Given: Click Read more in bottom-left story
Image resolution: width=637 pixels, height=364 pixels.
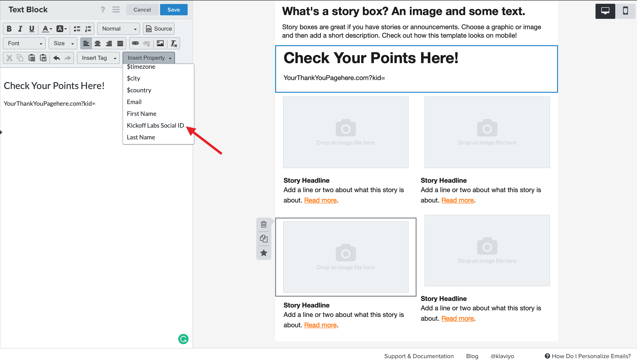Looking at the screenshot, I should coord(320,325).
